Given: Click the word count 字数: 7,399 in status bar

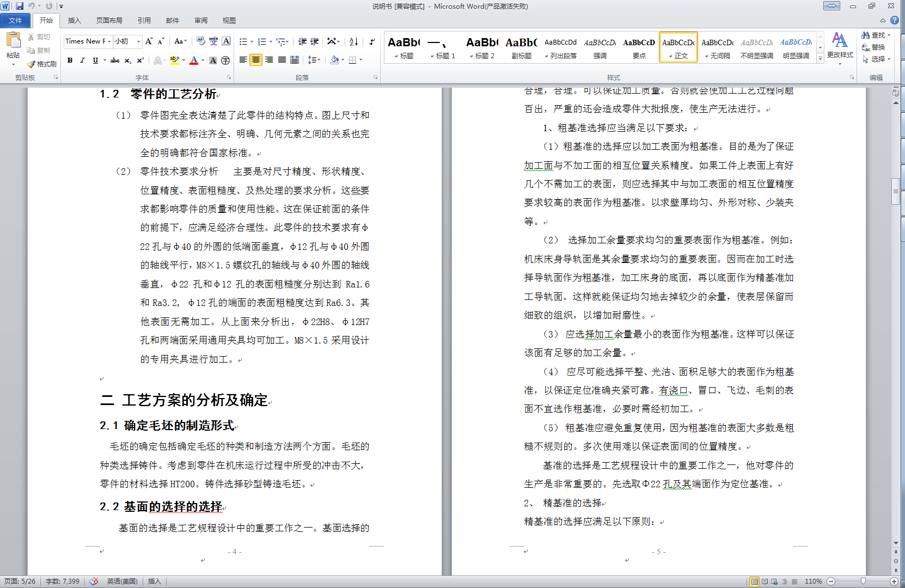Looking at the screenshot, I should 63,581.
